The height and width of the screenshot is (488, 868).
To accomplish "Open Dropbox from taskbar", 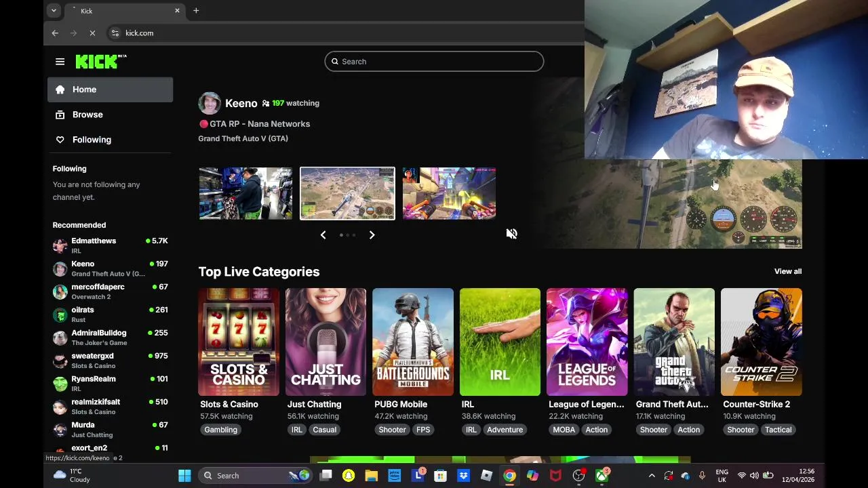I will point(463,475).
